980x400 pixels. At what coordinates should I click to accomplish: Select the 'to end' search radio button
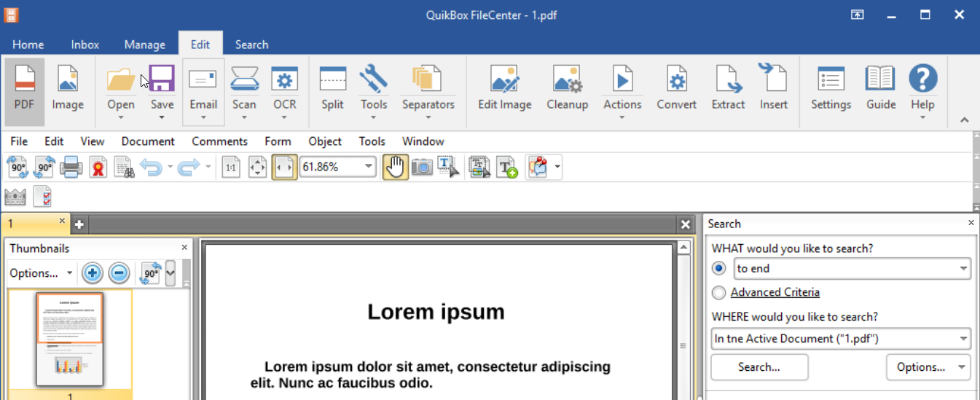click(719, 268)
